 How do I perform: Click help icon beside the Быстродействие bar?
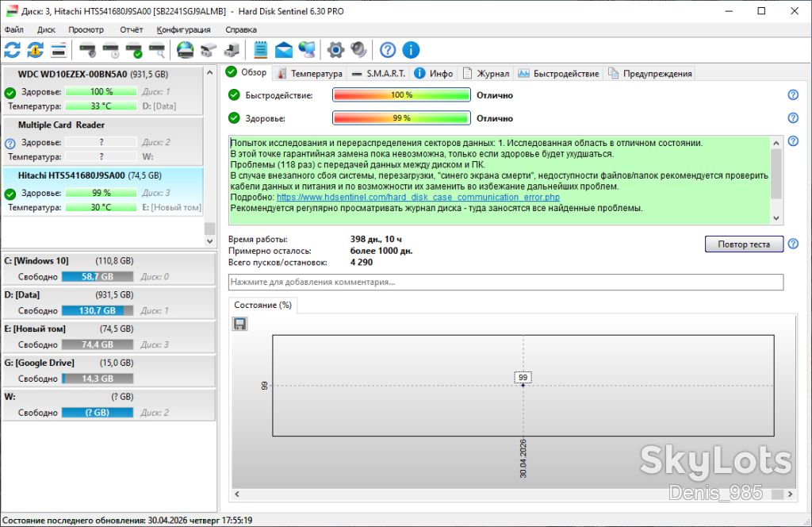click(793, 94)
